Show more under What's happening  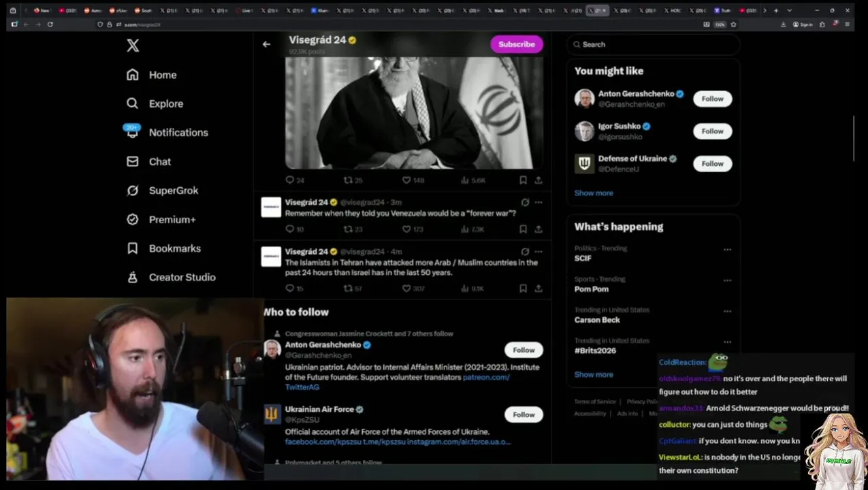(594, 375)
